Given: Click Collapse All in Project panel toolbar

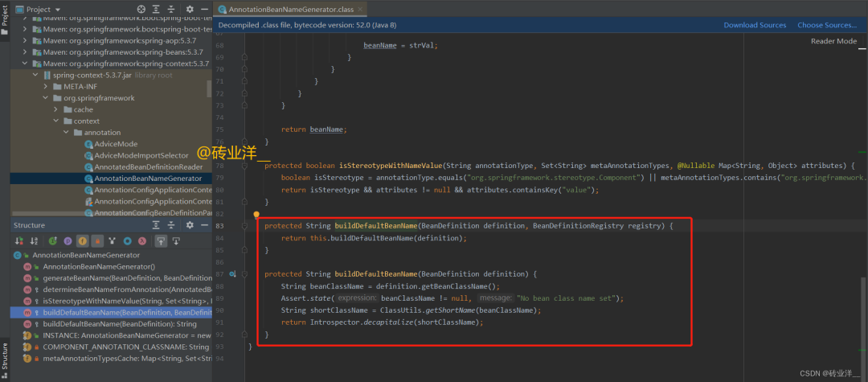Looking at the screenshot, I should click(x=172, y=10).
